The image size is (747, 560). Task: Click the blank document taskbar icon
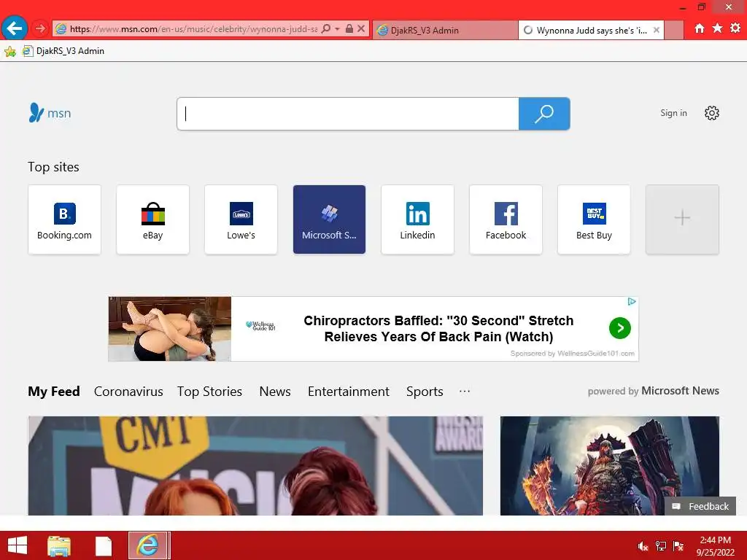click(104, 545)
